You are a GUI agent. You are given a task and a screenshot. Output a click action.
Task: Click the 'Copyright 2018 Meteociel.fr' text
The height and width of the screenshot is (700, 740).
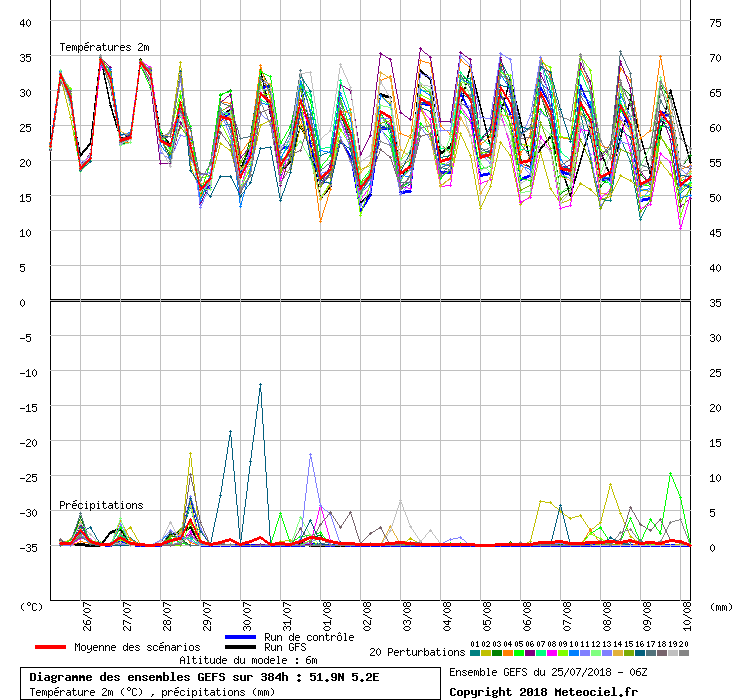click(x=543, y=692)
